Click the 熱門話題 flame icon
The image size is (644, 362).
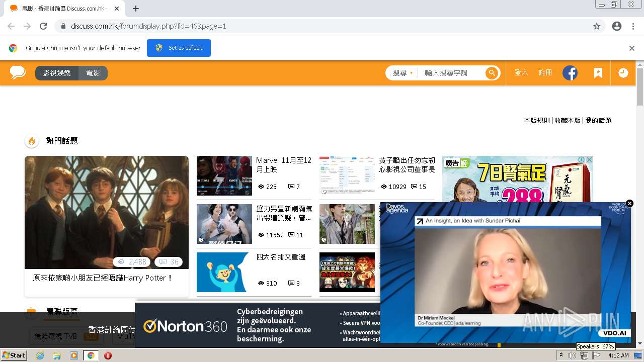click(x=32, y=141)
